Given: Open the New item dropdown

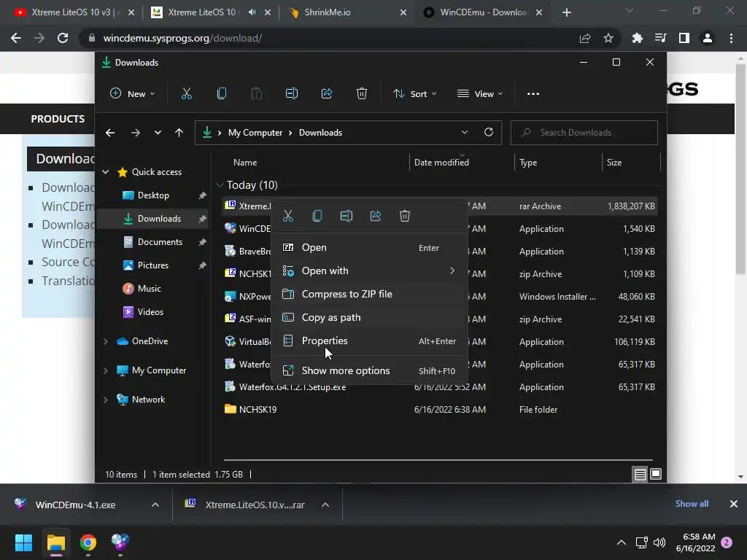Looking at the screenshot, I should coord(133,94).
